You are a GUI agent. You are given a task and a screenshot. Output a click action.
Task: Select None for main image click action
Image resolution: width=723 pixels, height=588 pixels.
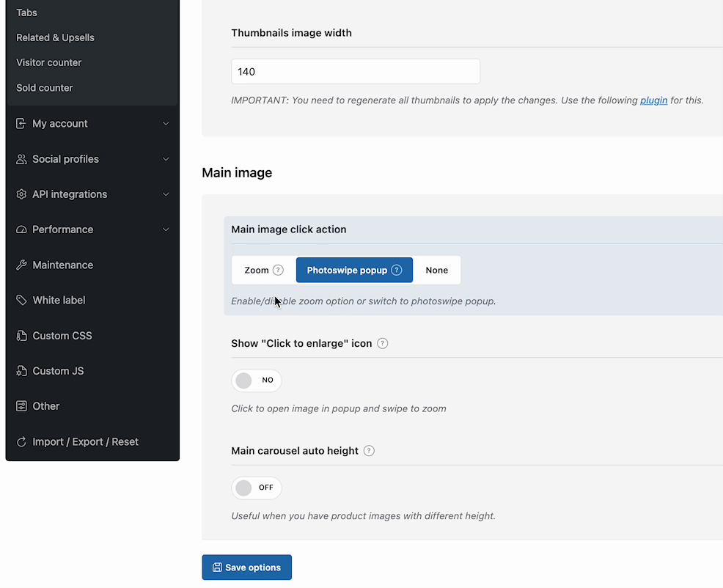(436, 270)
